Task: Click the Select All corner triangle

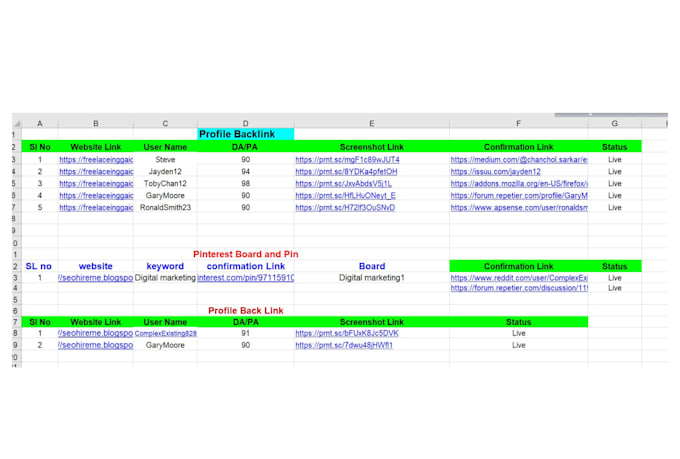Action: pos(16,124)
